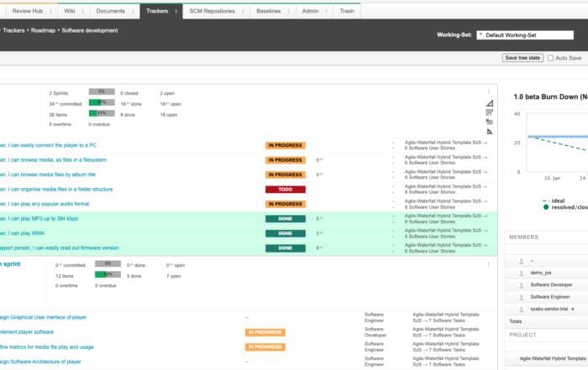Switch to the Wiki tab
This screenshot has height=370, width=588.
(70, 11)
